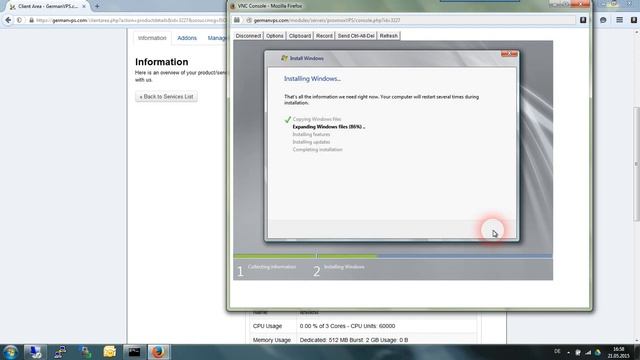Screen dimensions: 640x360
Task: Click the site identity icon beside back arrow
Action: 19,20
